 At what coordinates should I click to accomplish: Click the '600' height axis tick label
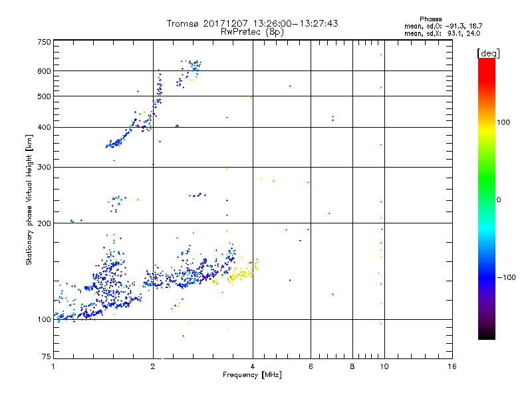pos(44,71)
